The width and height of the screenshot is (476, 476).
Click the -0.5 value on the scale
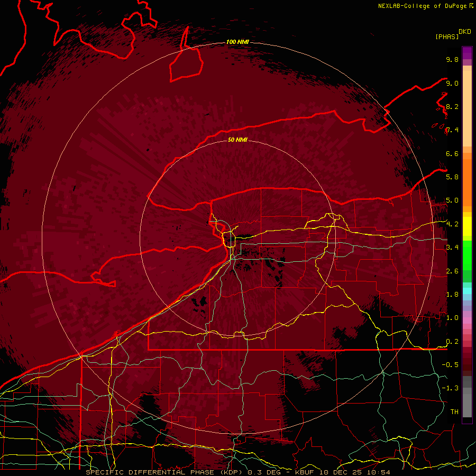tap(450, 364)
